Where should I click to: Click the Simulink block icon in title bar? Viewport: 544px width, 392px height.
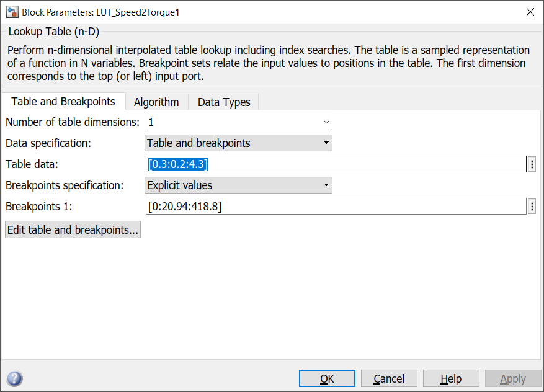12,12
